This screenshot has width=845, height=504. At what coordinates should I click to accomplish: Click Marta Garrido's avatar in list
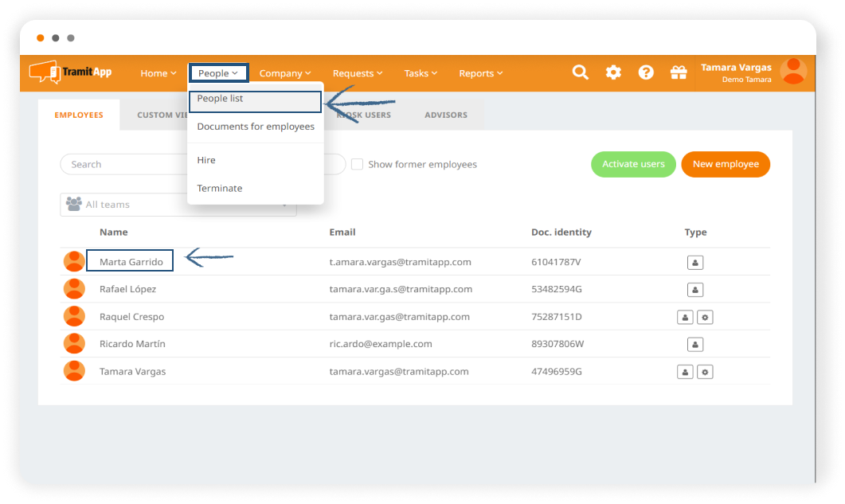(74, 262)
